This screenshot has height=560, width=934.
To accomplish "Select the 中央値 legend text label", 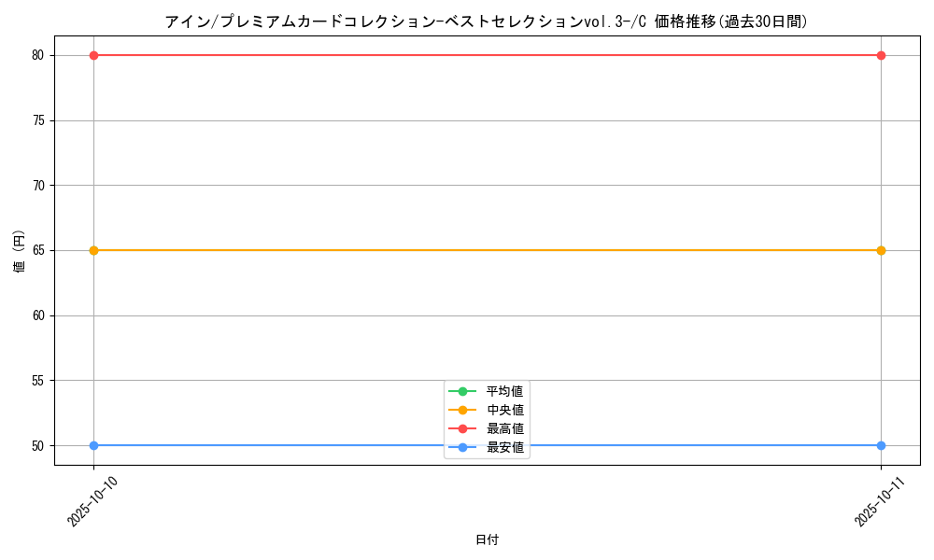I will (x=504, y=410).
